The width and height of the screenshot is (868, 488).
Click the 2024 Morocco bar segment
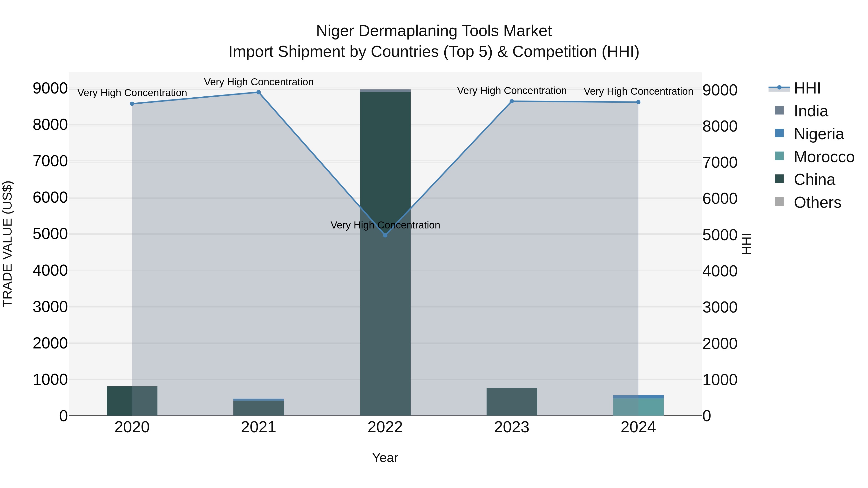(638, 407)
